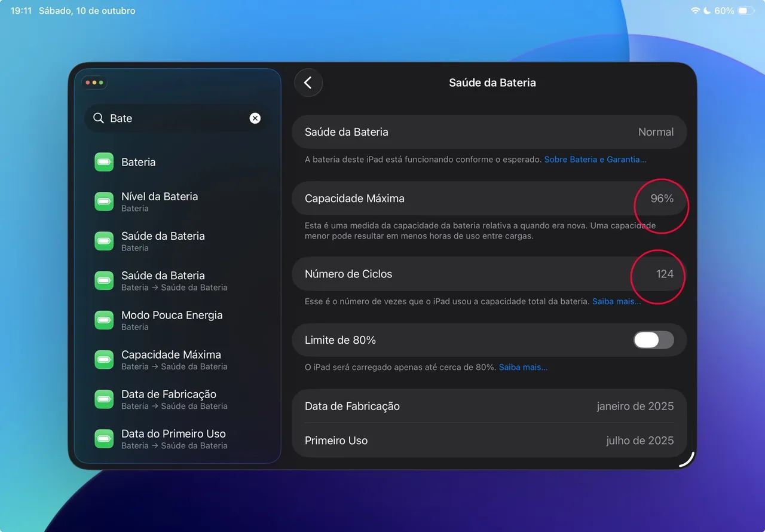Click the Primeiro Uso julho de 2025 row
The height and width of the screenshot is (532, 765).
(x=489, y=441)
